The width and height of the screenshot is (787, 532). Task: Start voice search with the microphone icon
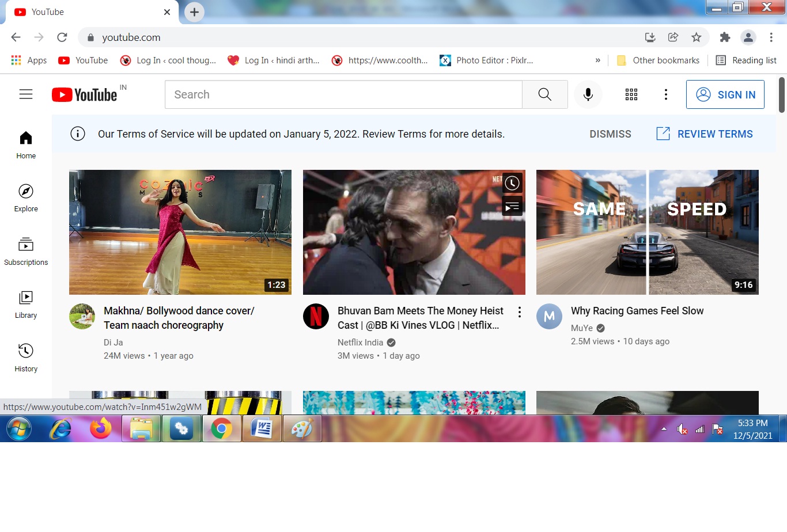[588, 94]
